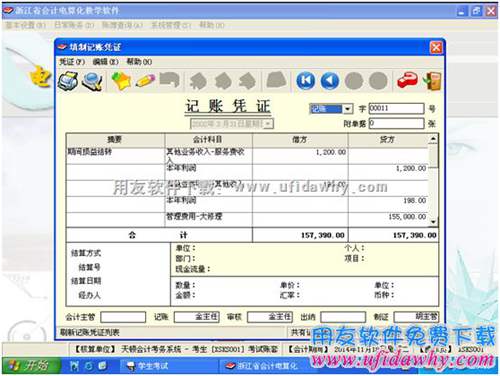This screenshot has width=500, height=376.
Task: Open the 帮助 menu in voucher window
Action: coord(139,62)
